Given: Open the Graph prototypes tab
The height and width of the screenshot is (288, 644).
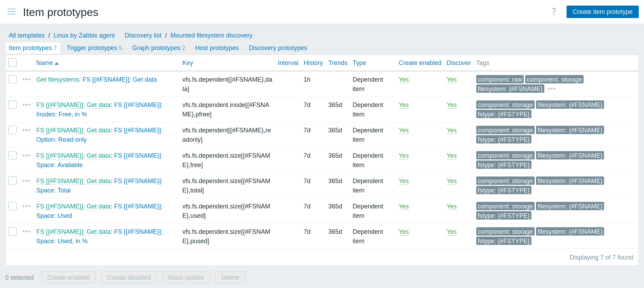Looking at the screenshot, I should pos(156,48).
